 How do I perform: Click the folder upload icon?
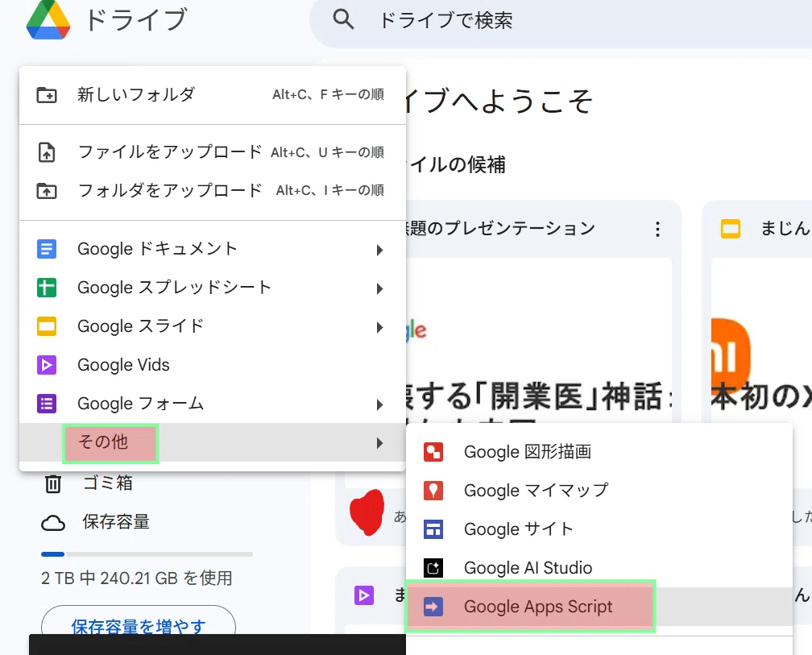(x=47, y=191)
